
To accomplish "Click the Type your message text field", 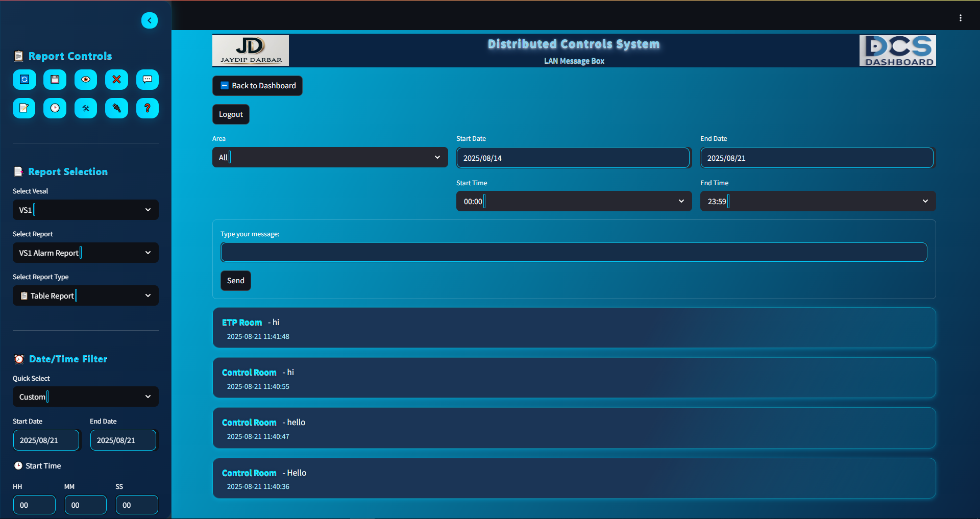I will pyautogui.click(x=574, y=252).
